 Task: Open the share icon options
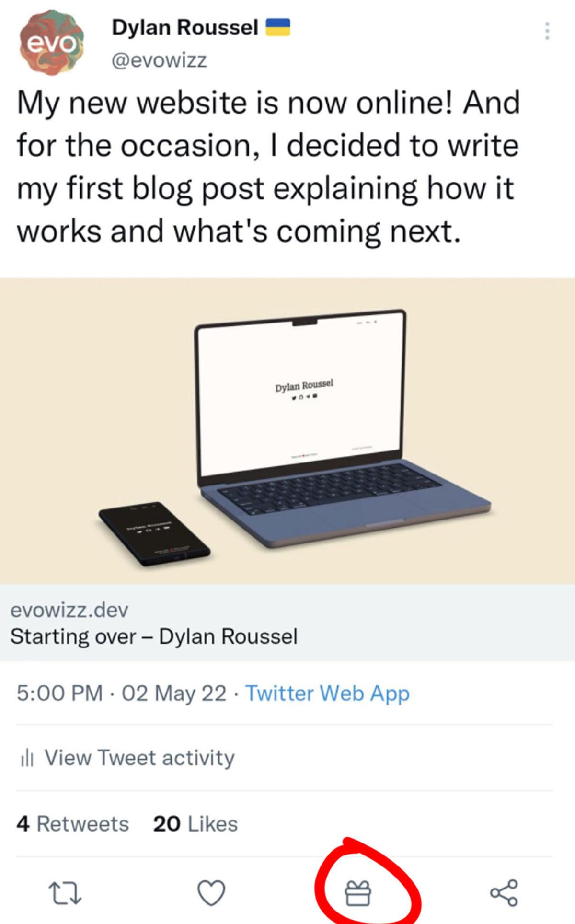[504, 892]
